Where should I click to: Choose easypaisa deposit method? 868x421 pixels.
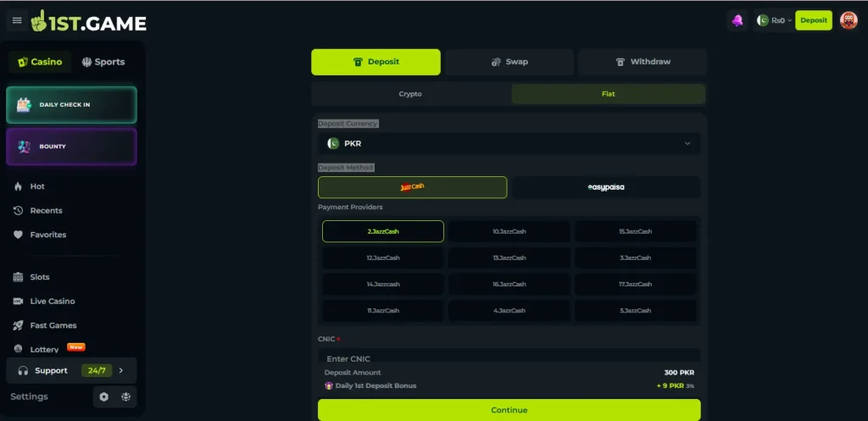click(606, 187)
